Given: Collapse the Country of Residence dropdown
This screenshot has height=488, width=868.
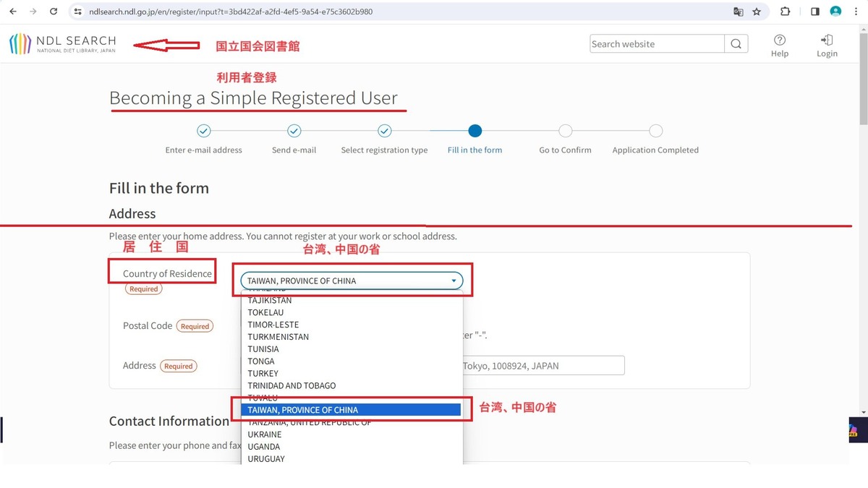Looking at the screenshot, I should coord(352,281).
